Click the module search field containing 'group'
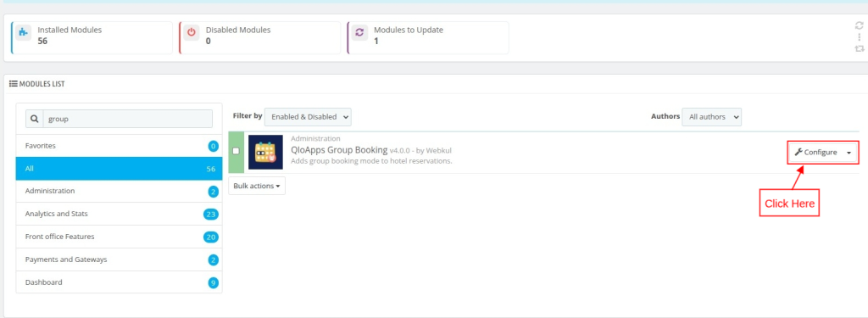 click(x=128, y=119)
